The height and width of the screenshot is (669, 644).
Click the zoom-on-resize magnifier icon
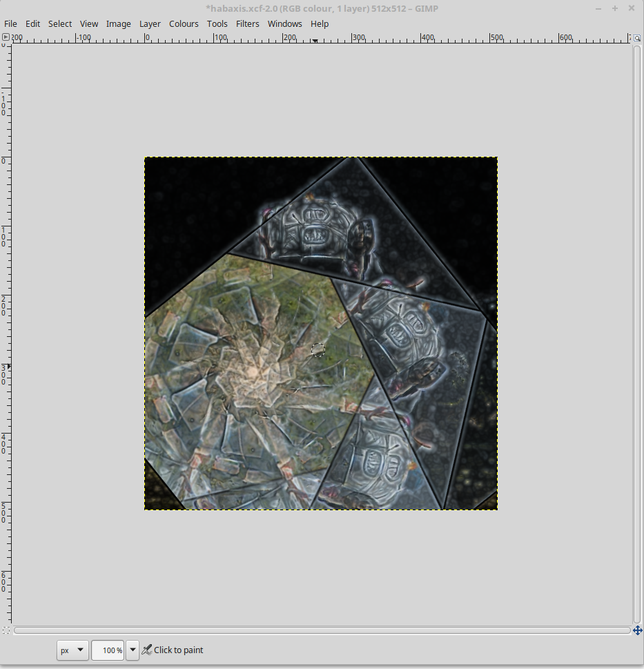pyautogui.click(x=637, y=38)
